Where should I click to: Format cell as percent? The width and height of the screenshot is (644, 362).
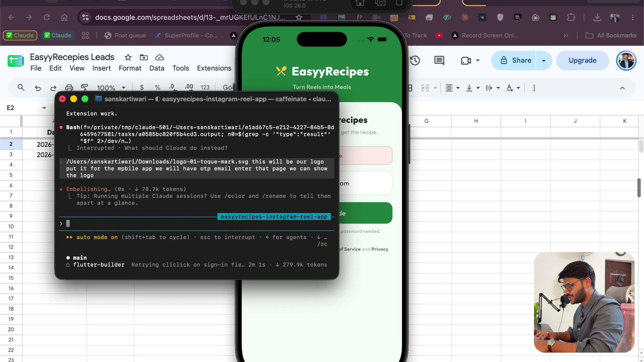point(157,87)
